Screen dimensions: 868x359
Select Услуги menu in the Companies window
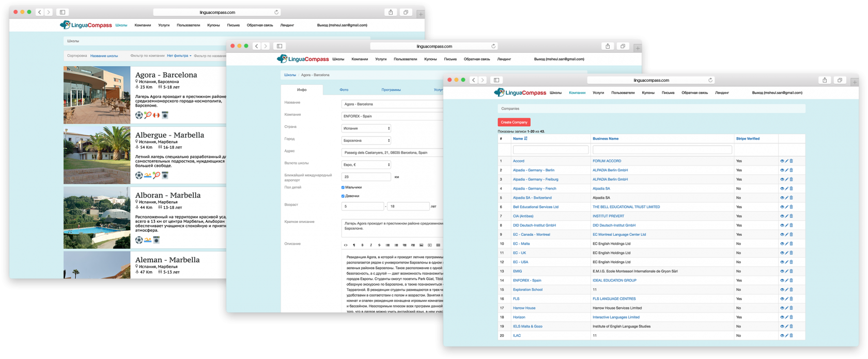click(598, 93)
